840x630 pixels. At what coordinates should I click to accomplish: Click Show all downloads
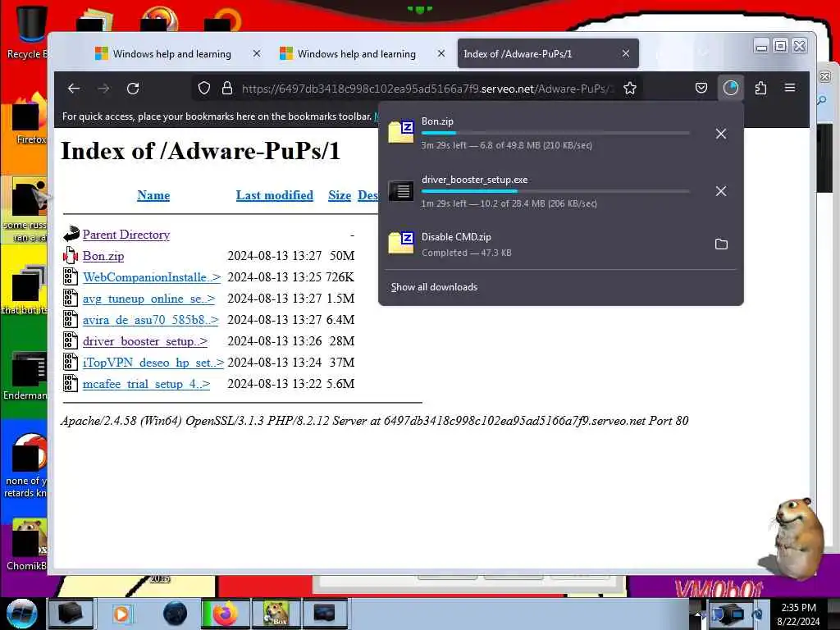pos(434,287)
